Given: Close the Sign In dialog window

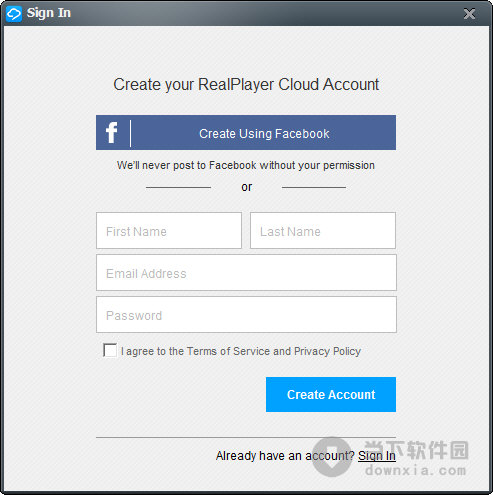Looking at the screenshot, I should (x=469, y=14).
